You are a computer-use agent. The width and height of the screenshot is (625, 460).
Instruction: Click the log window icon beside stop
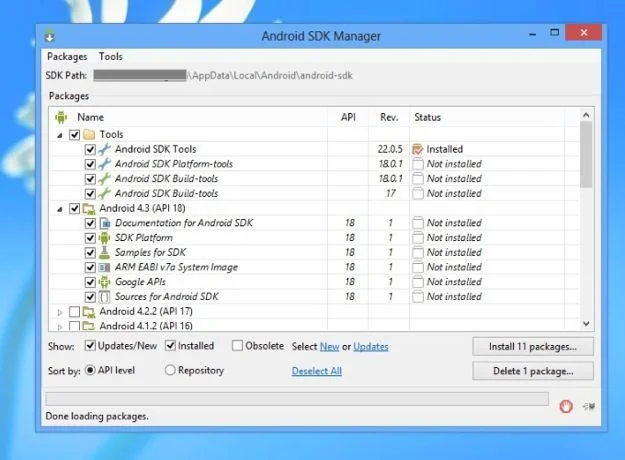[x=589, y=406]
